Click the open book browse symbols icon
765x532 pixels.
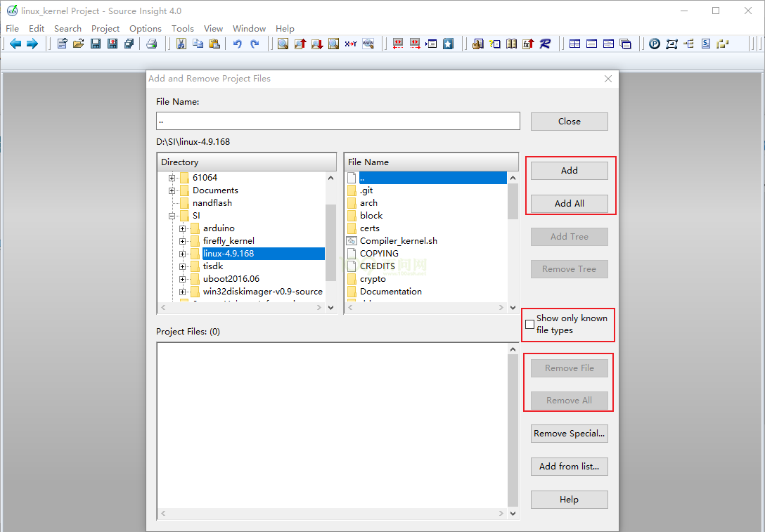click(x=511, y=44)
